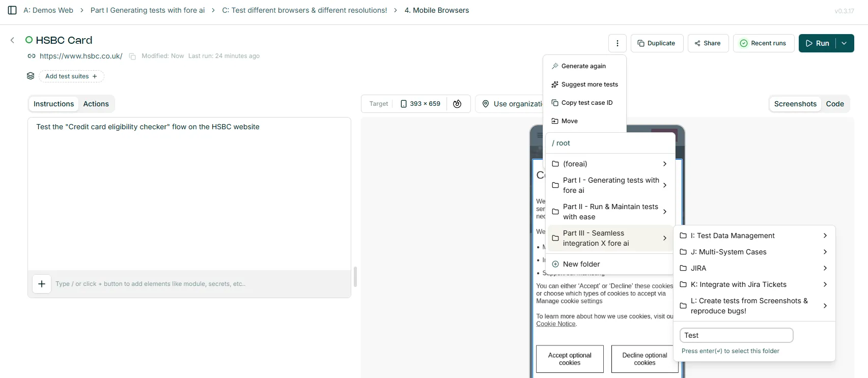Open Part I - Generating tests folder
The image size is (868, 378).
tap(610, 185)
